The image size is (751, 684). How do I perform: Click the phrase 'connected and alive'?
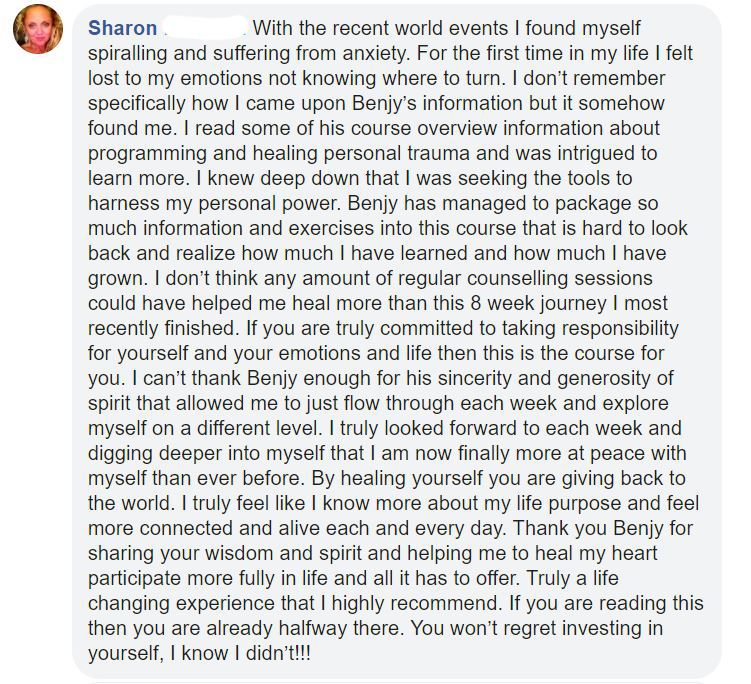(x=229, y=528)
